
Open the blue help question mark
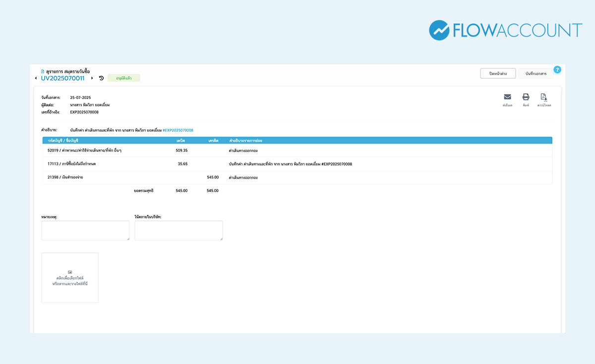point(557,70)
